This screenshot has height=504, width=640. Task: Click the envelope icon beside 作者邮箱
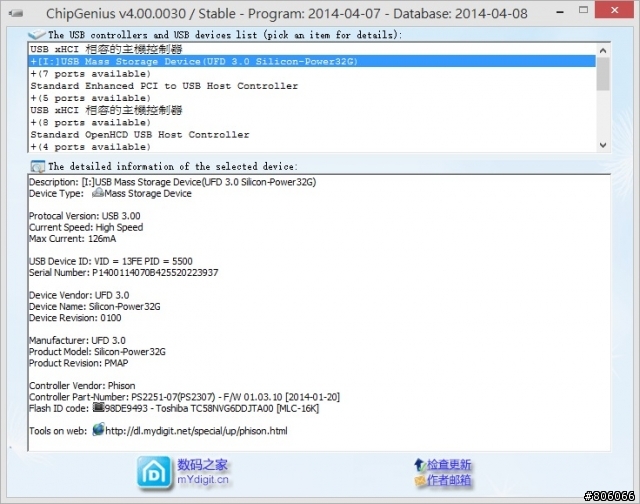coord(420,481)
